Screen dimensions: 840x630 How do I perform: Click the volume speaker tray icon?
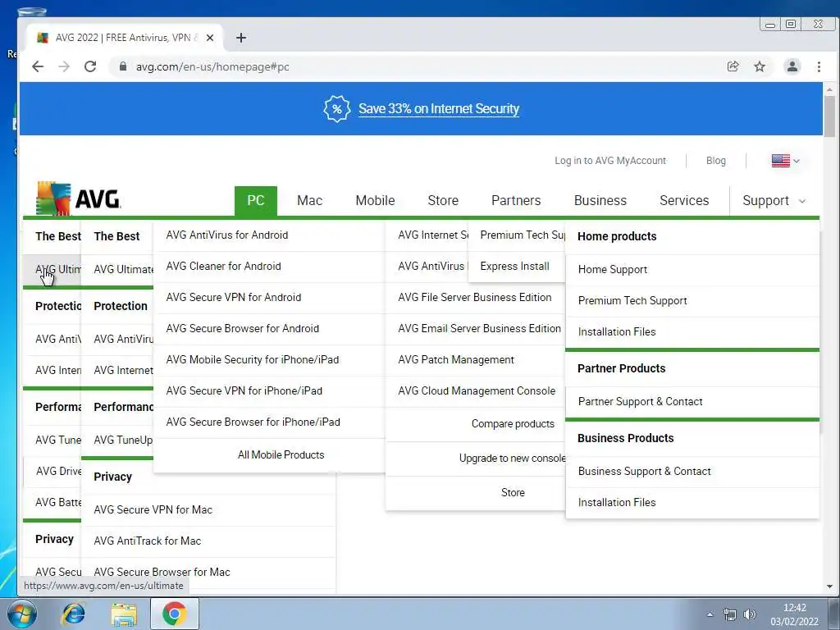click(x=750, y=614)
